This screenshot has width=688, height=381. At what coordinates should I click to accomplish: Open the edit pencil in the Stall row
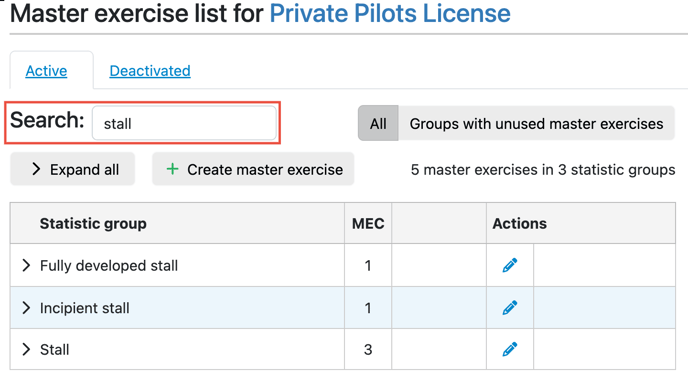(509, 349)
